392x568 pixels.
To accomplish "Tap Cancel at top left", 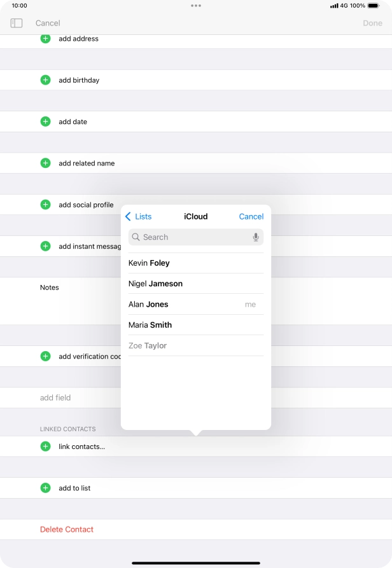I will click(x=48, y=23).
